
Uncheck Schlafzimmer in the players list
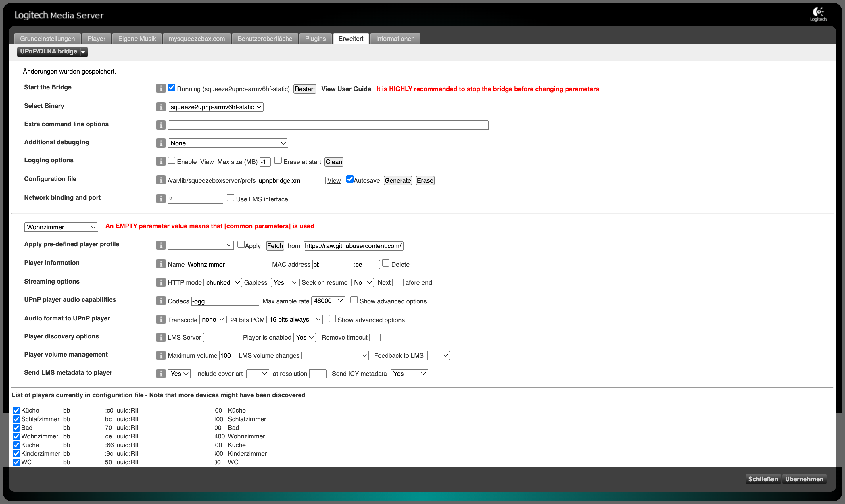(16, 420)
